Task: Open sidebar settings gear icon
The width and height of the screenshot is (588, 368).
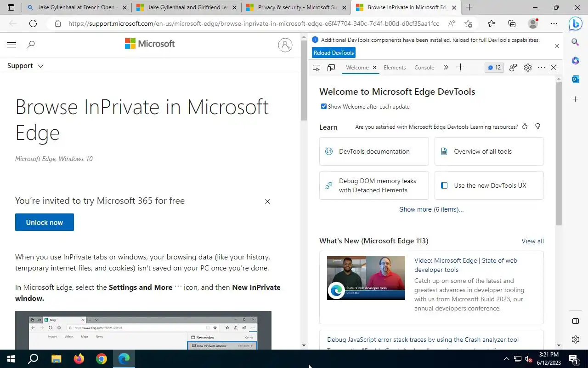Action: 575,339
